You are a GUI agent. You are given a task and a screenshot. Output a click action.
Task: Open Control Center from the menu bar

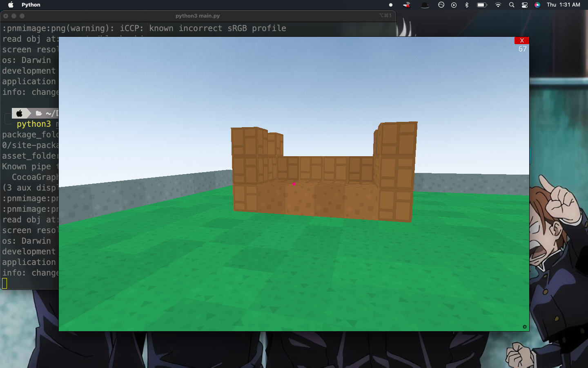click(524, 5)
